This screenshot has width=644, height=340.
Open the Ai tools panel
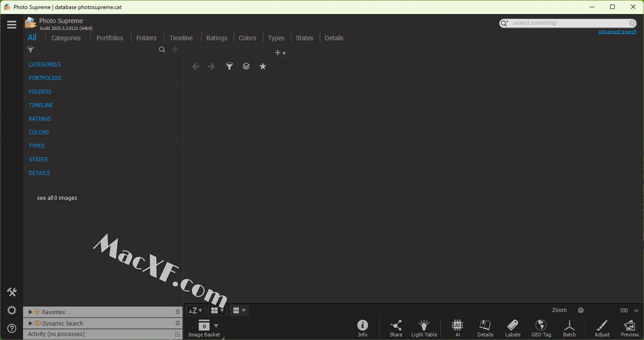pyautogui.click(x=457, y=327)
